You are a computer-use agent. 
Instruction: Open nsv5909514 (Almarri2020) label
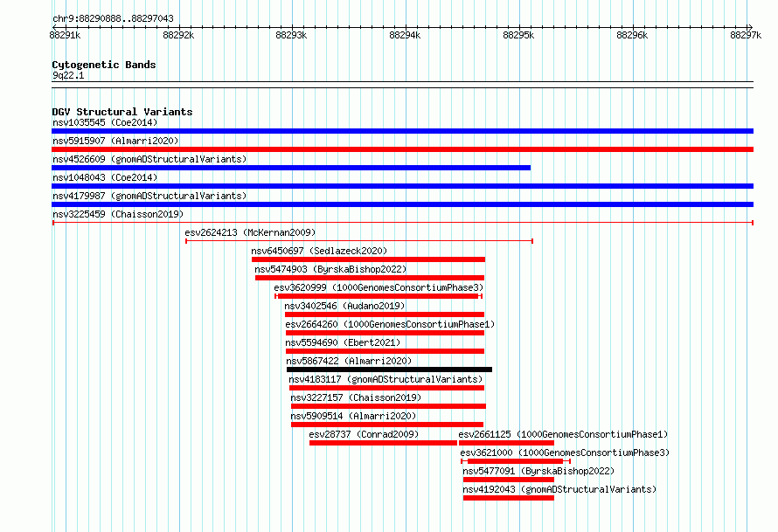coord(353,416)
